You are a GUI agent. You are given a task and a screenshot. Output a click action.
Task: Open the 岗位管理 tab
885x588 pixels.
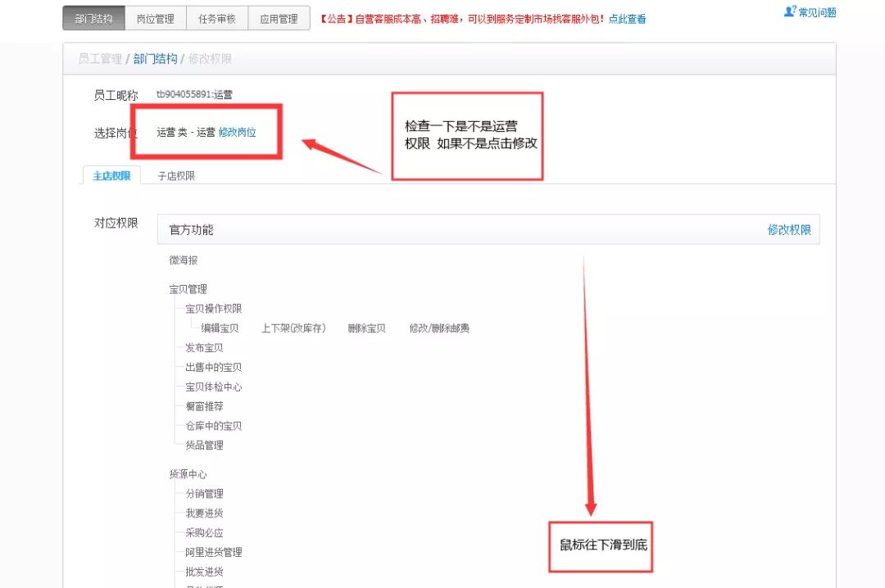tap(158, 16)
